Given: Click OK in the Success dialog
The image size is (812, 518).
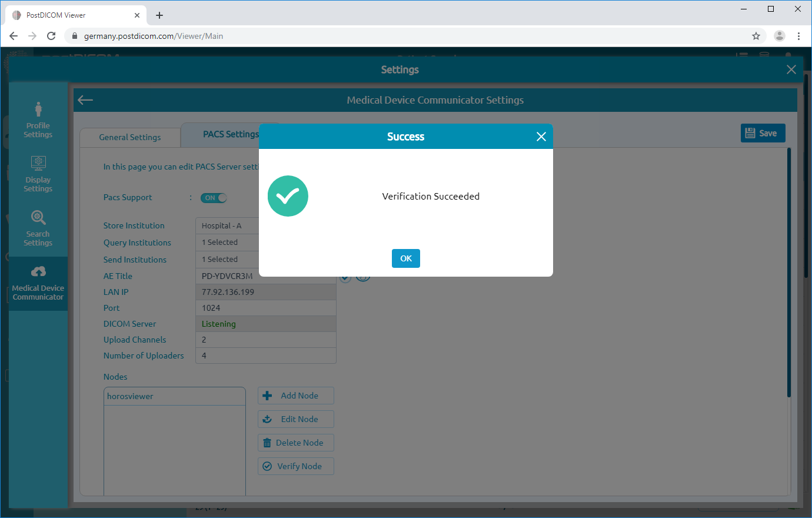Looking at the screenshot, I should coord(406,258).
